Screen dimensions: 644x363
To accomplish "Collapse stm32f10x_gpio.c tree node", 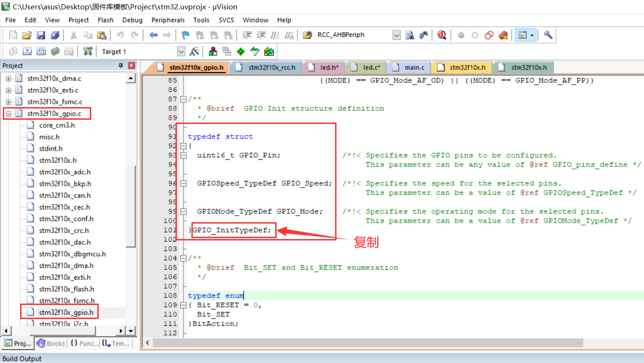I will click(8, 114).
